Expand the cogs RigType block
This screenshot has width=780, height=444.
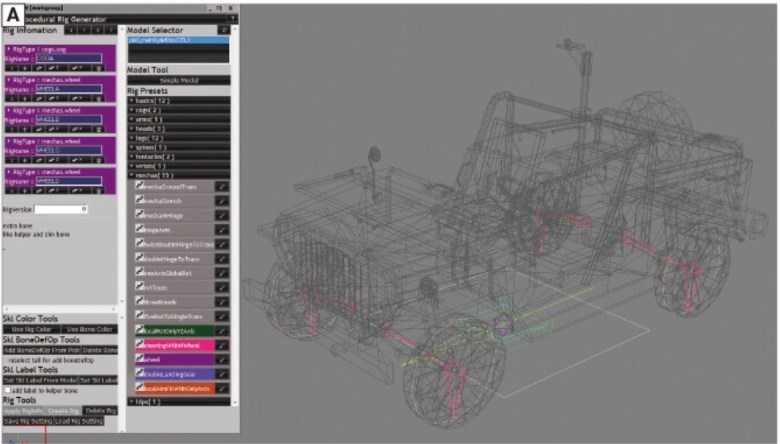[8, 50]
